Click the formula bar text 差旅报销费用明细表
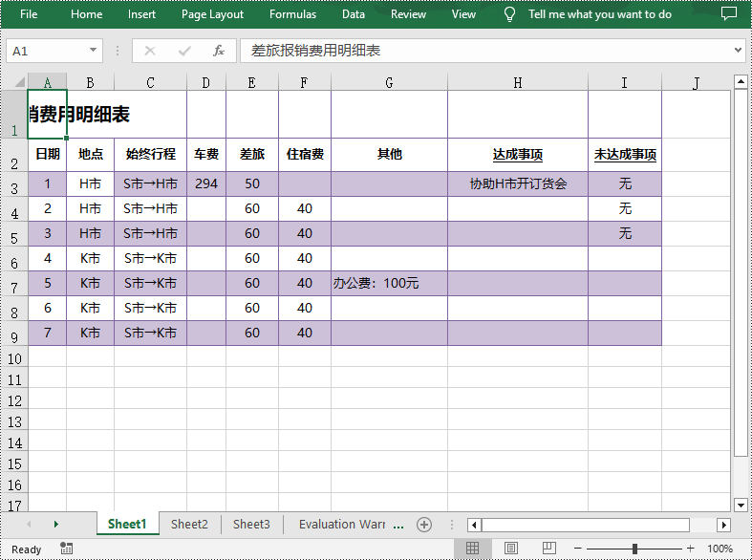 (315, 51)
